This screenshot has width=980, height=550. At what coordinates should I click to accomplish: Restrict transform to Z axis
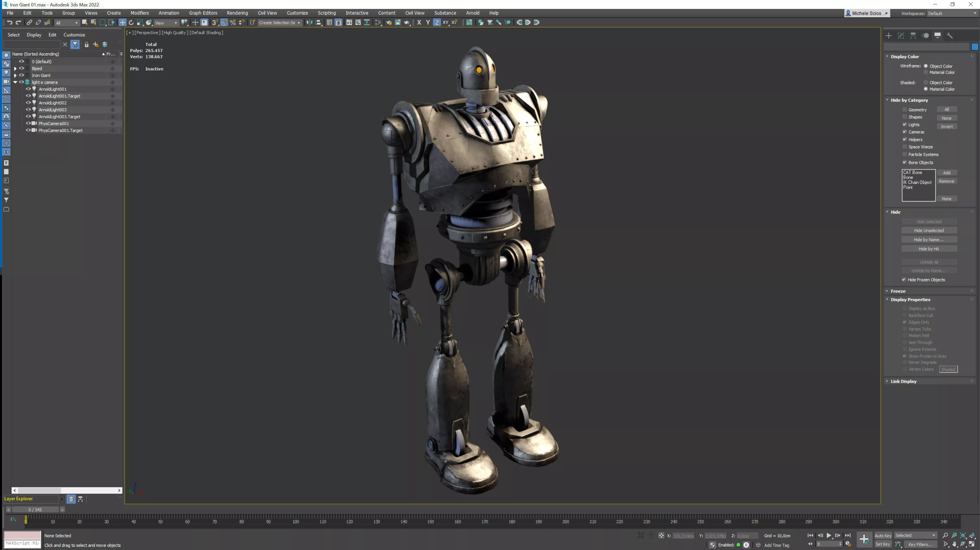click(437, 22)
